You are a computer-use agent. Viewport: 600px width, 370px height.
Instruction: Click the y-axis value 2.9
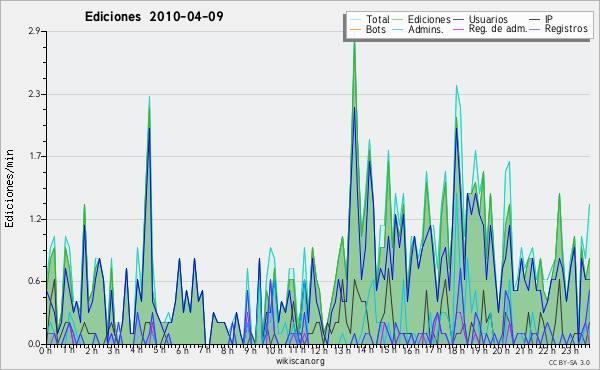point(34,31)
